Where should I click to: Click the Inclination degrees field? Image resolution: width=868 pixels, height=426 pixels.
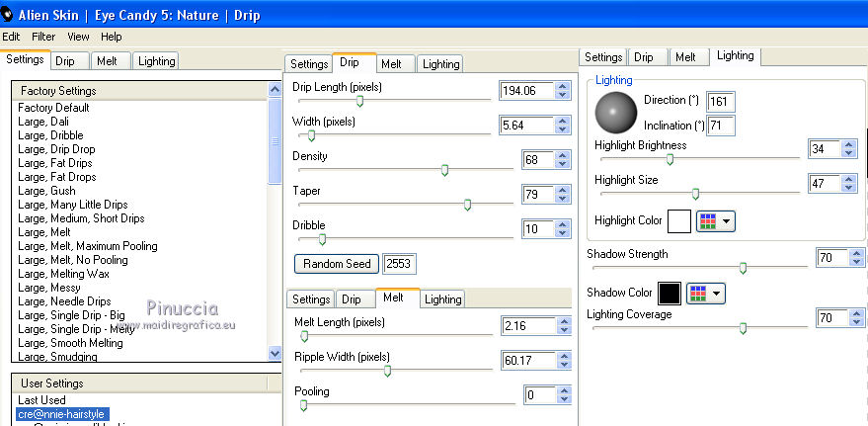click(721, 126)
